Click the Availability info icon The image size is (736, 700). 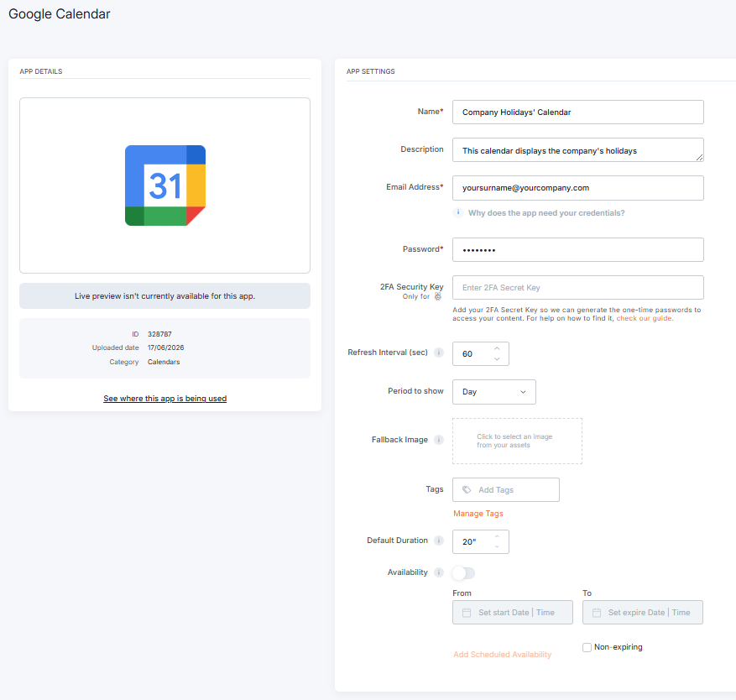coord(439,572)
